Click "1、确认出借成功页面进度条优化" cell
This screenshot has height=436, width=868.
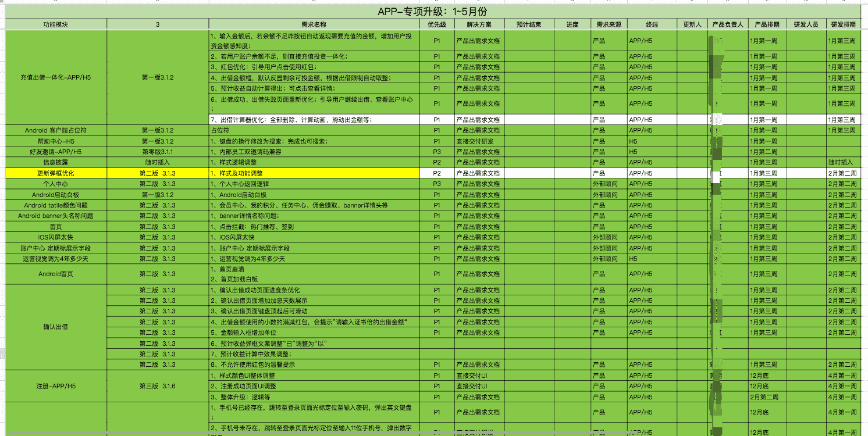tap(314, 290)
